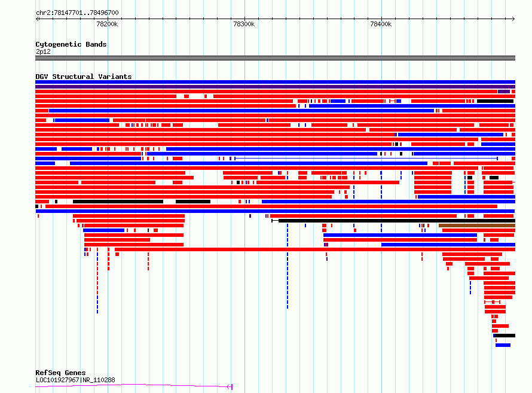
Task: Select the brown structural variant bar
Action: point(477,226)
